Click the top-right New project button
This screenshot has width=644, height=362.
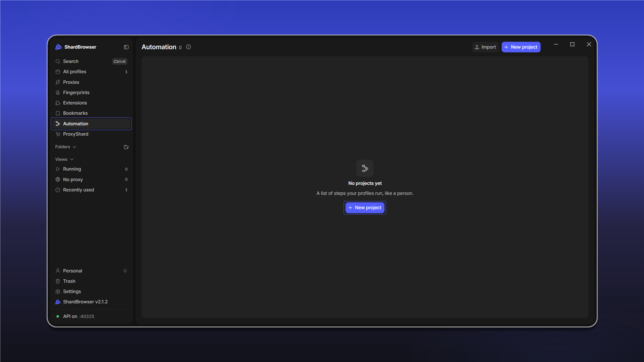point(521,47)
